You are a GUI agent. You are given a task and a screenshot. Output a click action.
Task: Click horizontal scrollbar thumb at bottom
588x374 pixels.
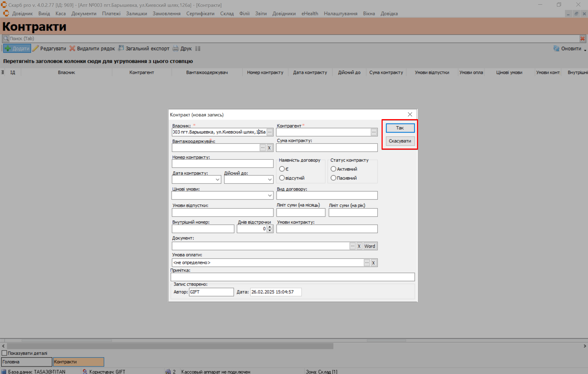[x=170, y=346]
